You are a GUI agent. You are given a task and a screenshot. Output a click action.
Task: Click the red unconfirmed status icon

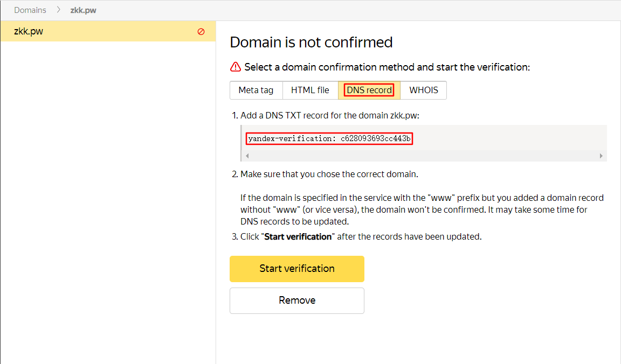point(201,32)
